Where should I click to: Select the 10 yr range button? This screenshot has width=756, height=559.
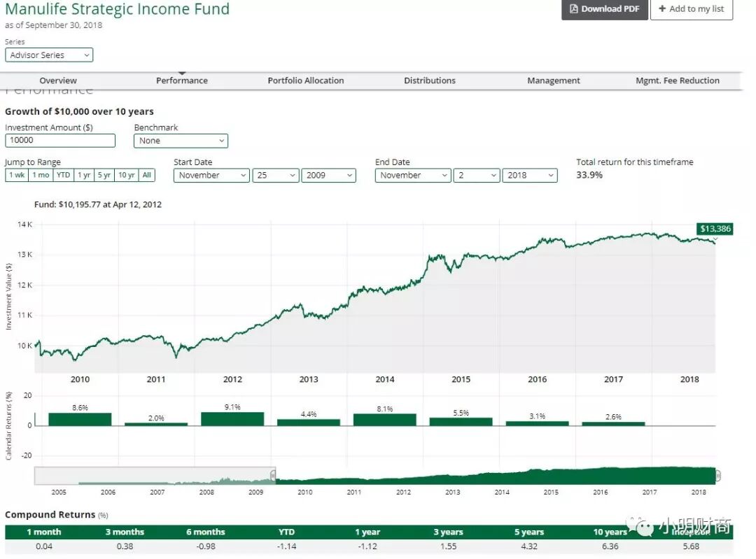pos(127,175)
